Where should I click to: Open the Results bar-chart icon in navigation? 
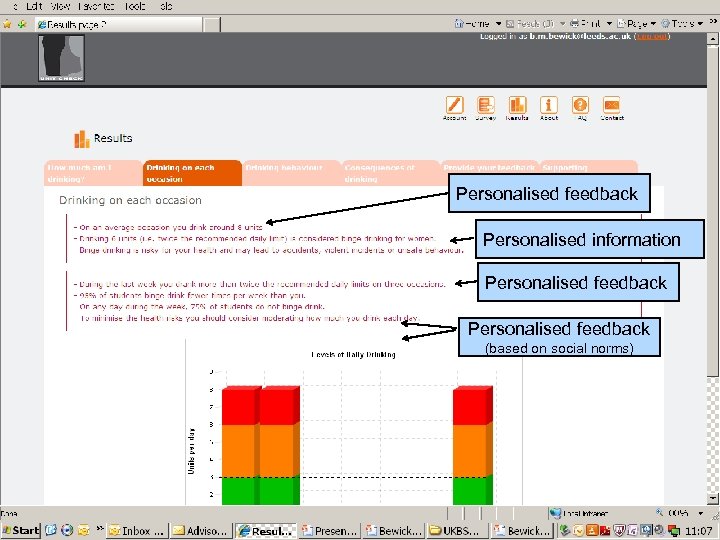tap(517, 105)
